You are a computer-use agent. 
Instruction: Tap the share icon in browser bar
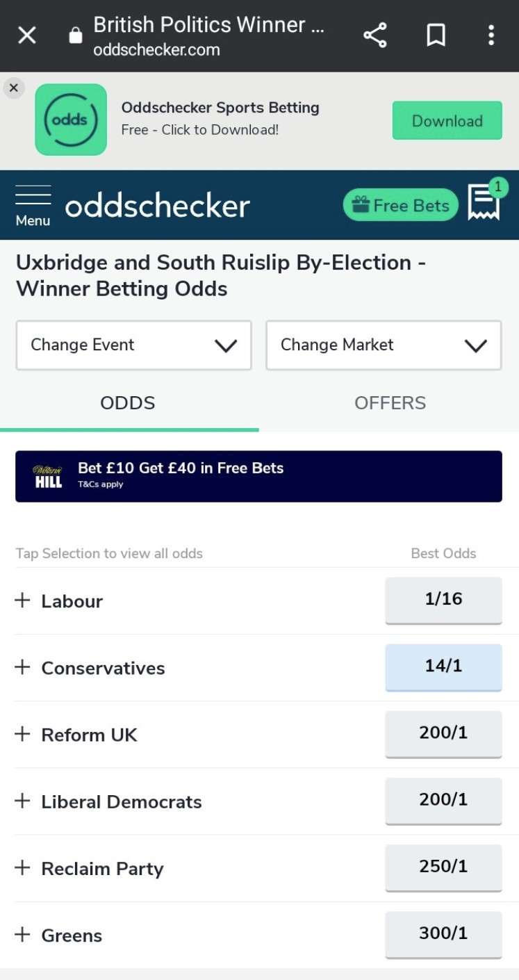[x=375, y=35]
